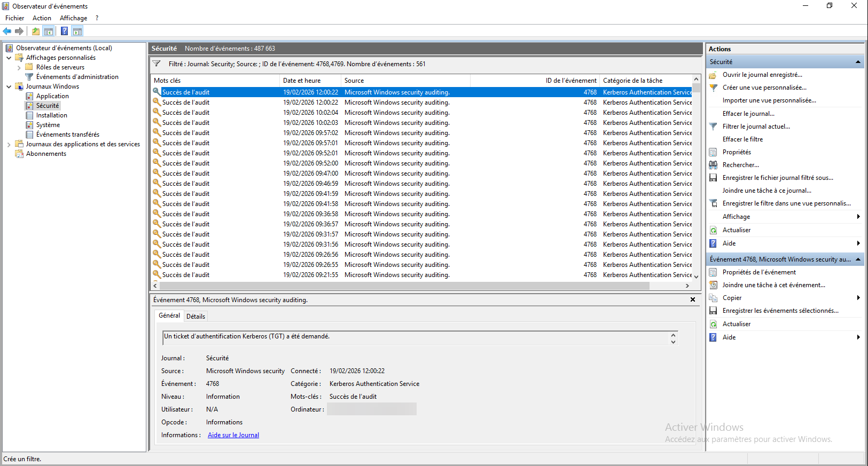
Task: Toggle the console tree pane toolbar icon
Action: click(x=49, y=31)
